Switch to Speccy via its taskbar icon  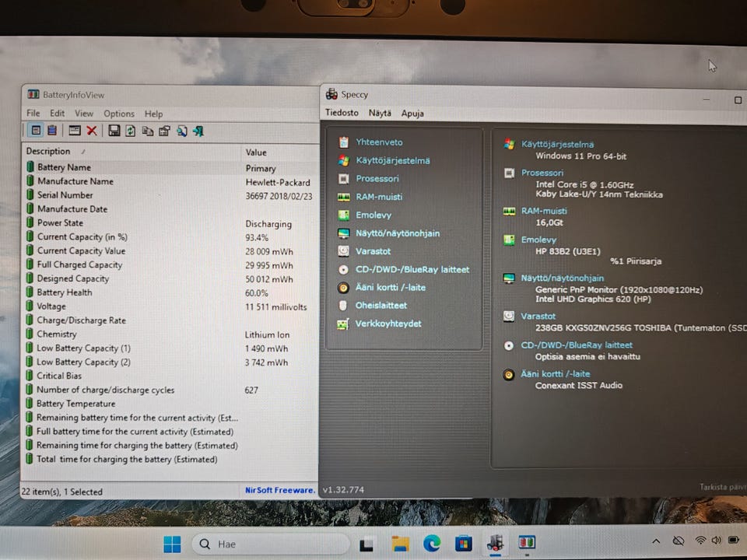[496, 542]
